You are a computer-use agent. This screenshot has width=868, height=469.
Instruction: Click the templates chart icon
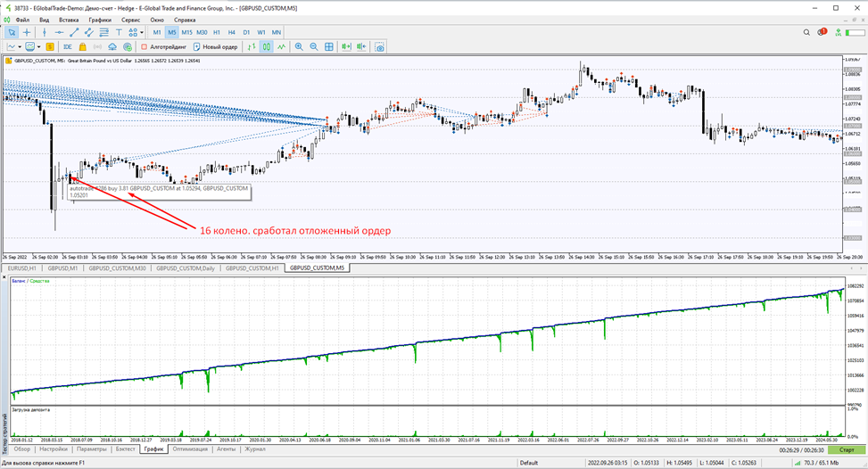tap(30, 47)
